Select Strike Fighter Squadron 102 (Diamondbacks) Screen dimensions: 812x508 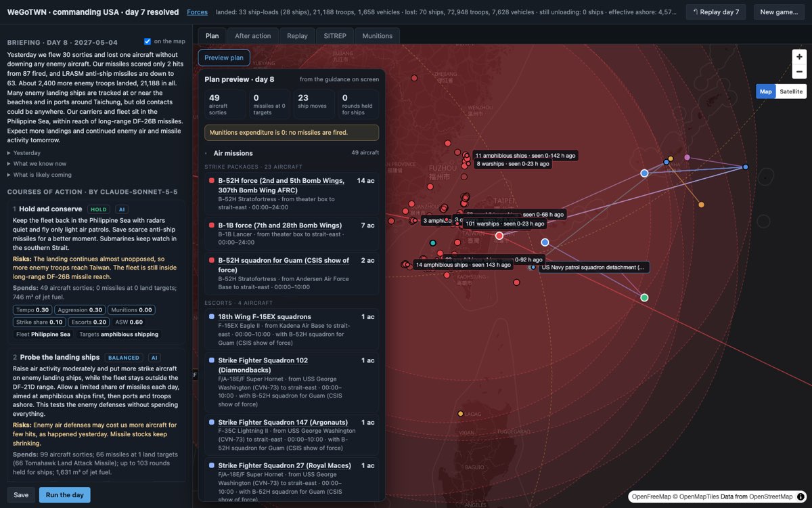292,382
